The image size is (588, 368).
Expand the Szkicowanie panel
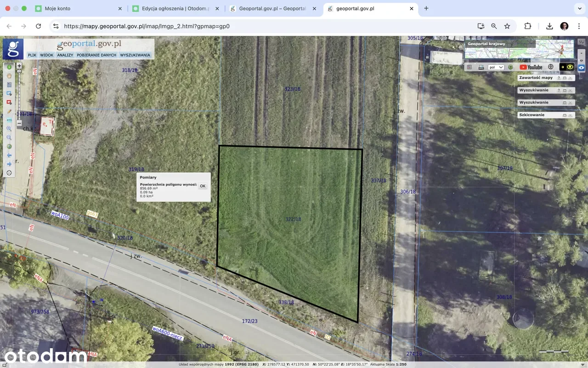(x=565, y=115)
